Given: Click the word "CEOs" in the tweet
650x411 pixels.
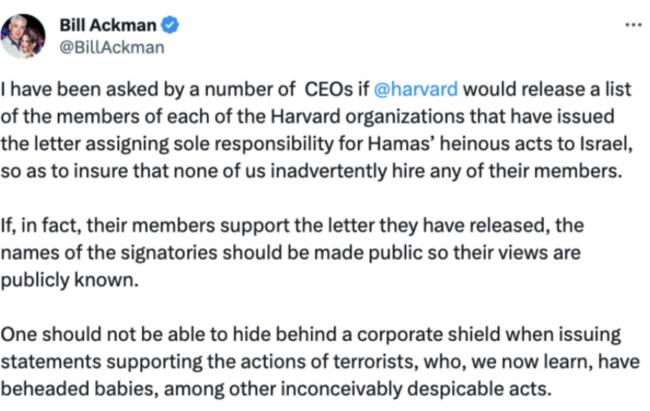Looking at the screenshot, I should [329, 90].
